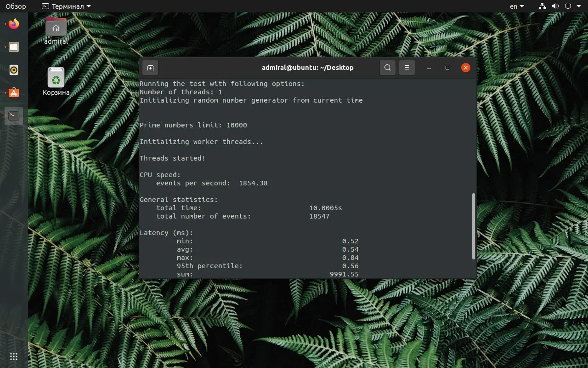Select the Terminal icon in dock
588x368 pixels.
pos(14,116)
